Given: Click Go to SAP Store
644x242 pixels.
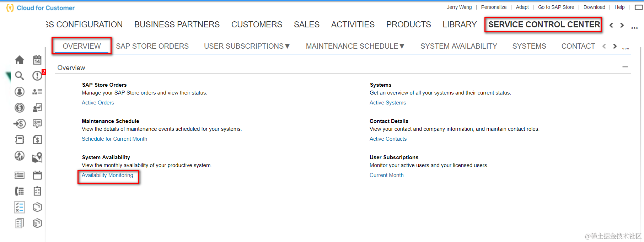Looking at the screenshot, I should click(x=556, y=7).
